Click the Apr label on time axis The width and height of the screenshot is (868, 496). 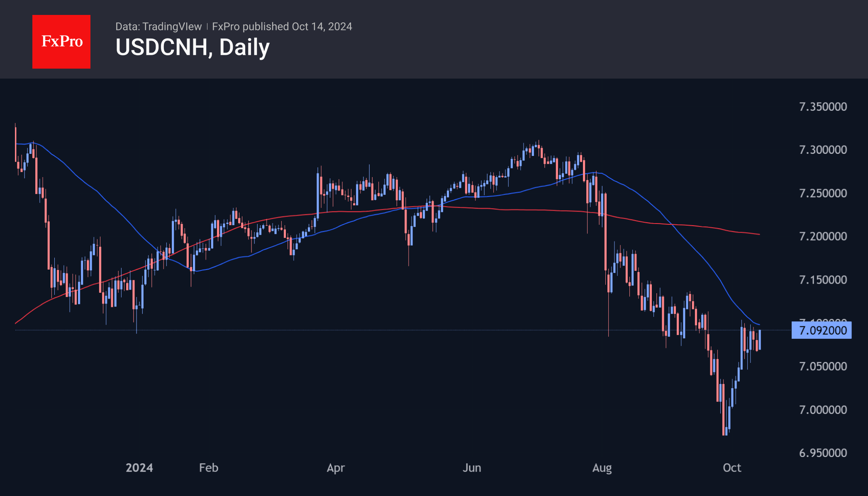(336, 468)
